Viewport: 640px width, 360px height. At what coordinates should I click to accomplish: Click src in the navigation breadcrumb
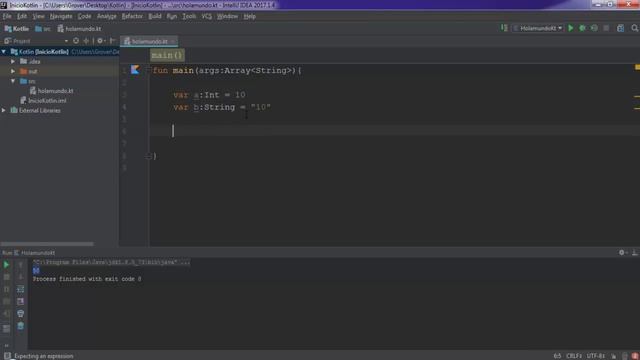point(43,29)
